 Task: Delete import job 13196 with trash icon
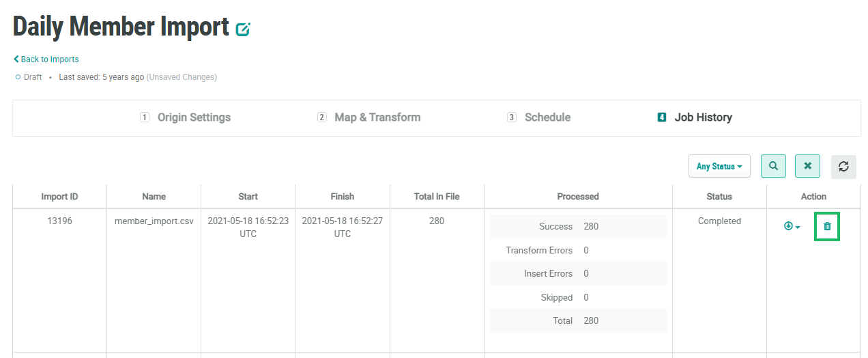coord(827,226)
